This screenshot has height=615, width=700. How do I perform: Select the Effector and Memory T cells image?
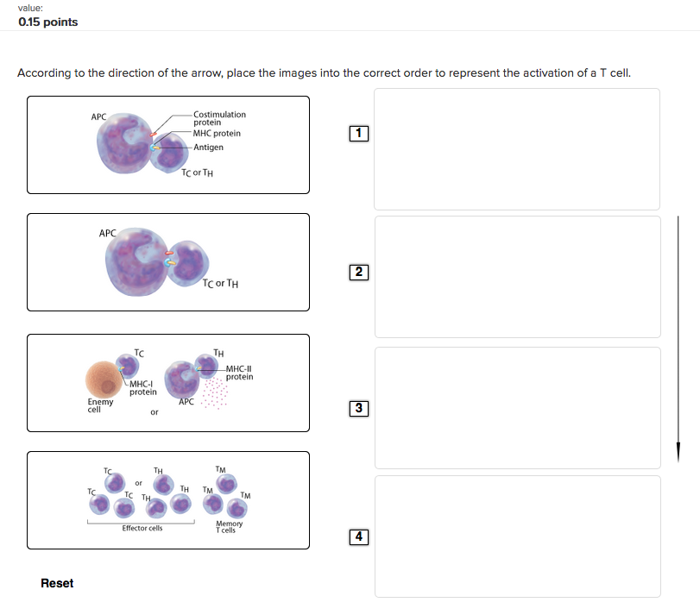coord(168,500)
